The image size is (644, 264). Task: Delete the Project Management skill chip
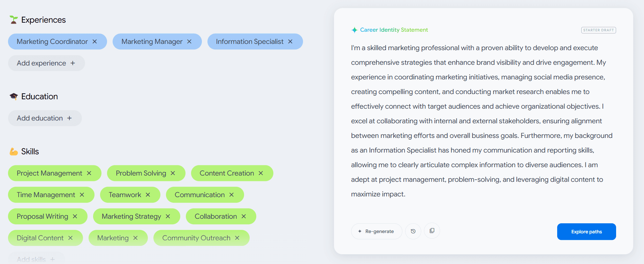pyautogui.click(x=89, y=173)
